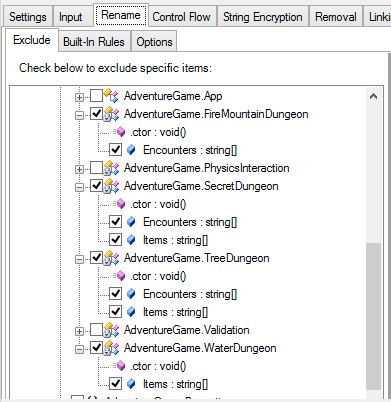Click the PhysicsInteraction class icon
The image size is (391, 402).
[x=111, y=168]
